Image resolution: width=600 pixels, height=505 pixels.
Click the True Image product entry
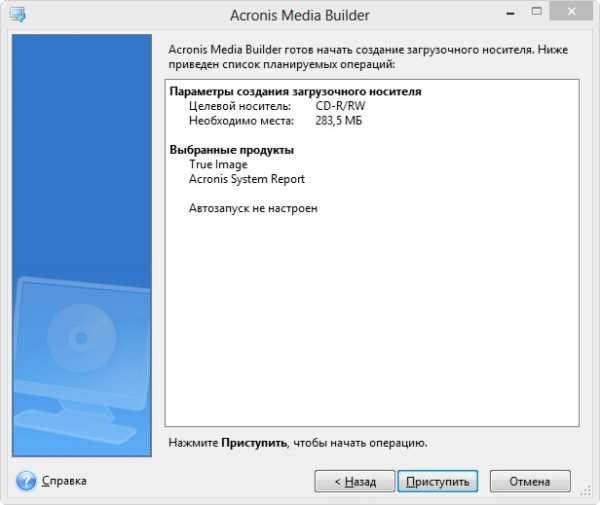(x=218, y=164)
